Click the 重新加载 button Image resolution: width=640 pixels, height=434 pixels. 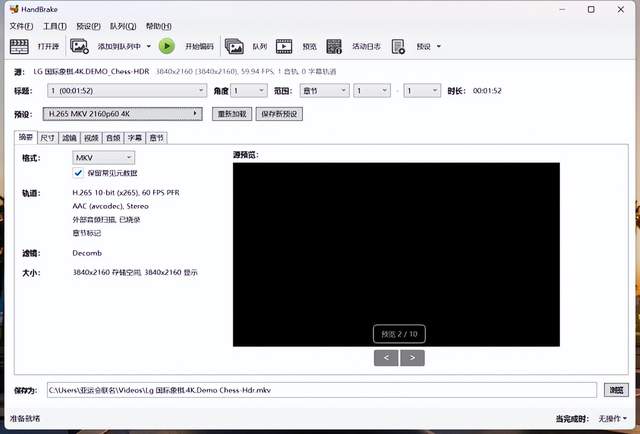pyautogui.click(x=232, y=114)
